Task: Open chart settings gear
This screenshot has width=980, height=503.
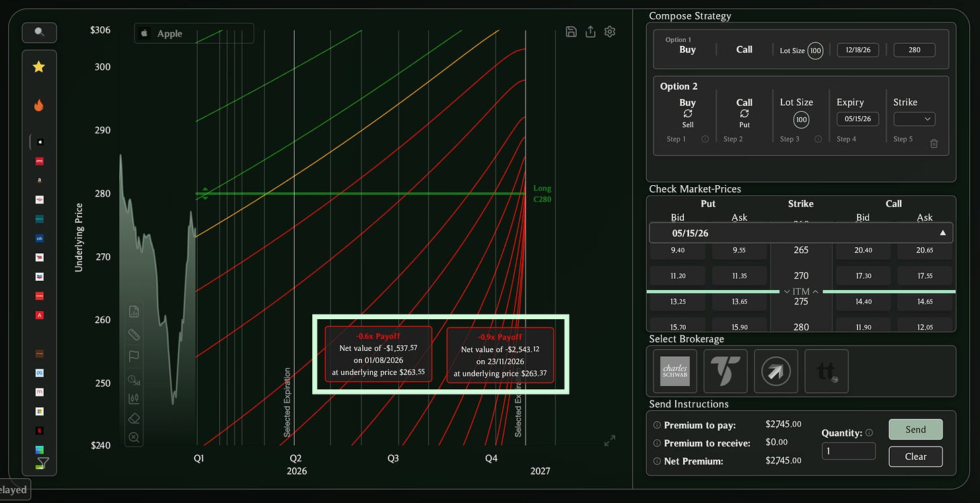Action: coord(610,32)
